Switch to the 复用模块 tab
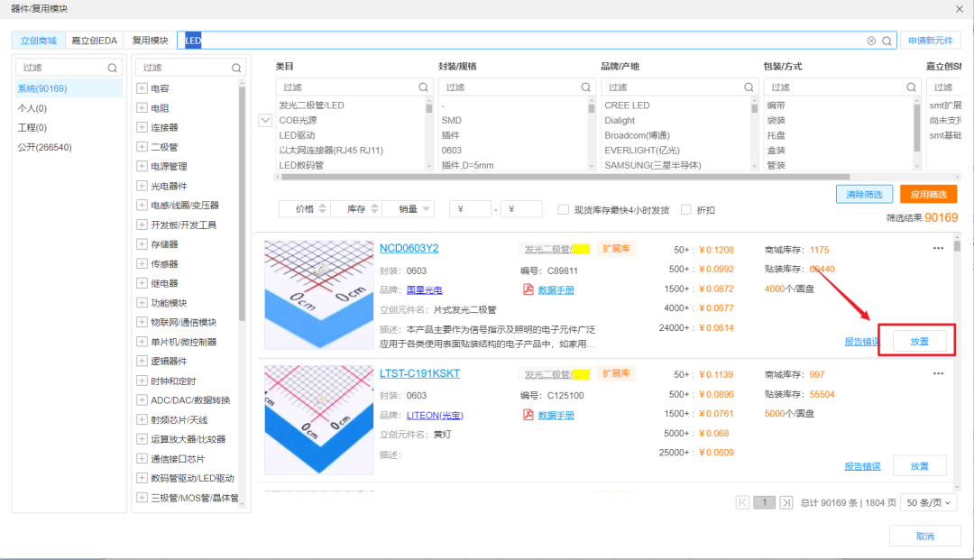Viewport: 974px width, 560px height. tap(150, 41)
